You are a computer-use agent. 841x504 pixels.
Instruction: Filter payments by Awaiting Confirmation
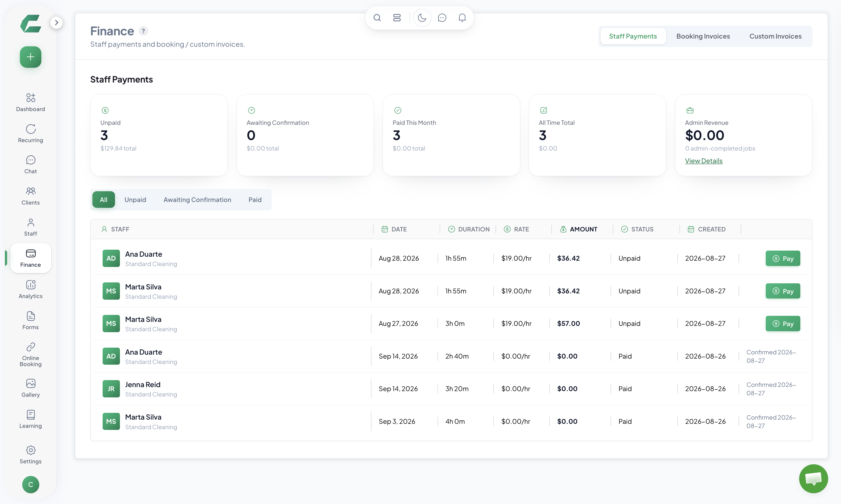click(197, 200)
